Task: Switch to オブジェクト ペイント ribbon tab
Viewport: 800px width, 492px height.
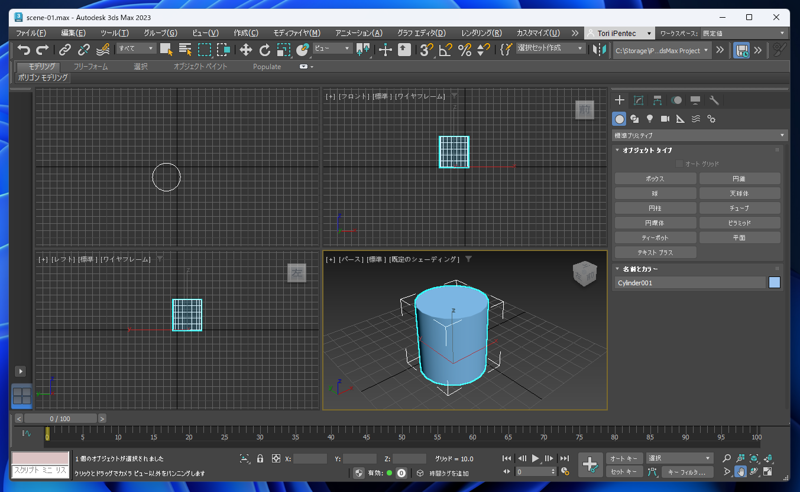Action: click(200, 67)
